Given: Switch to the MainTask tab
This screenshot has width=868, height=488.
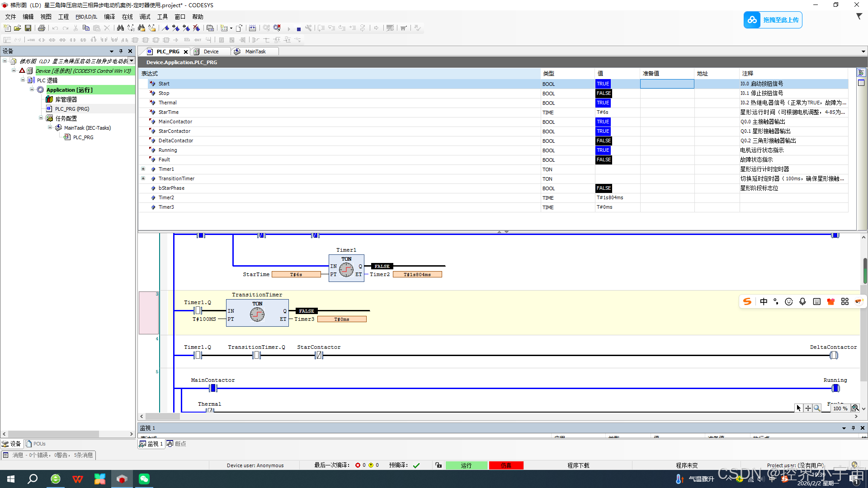Looking at the screenshot, I should click(255, 52).
